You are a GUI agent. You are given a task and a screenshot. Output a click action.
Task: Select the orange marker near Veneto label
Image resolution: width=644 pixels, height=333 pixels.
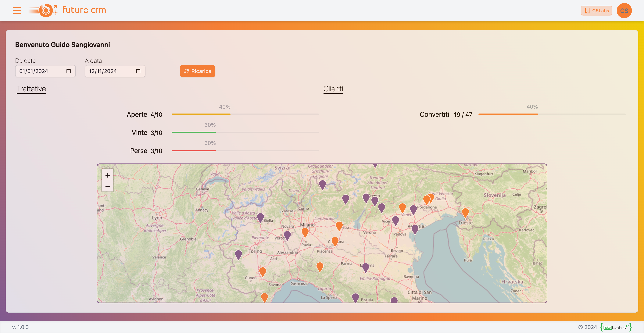[x=402, y=208]
